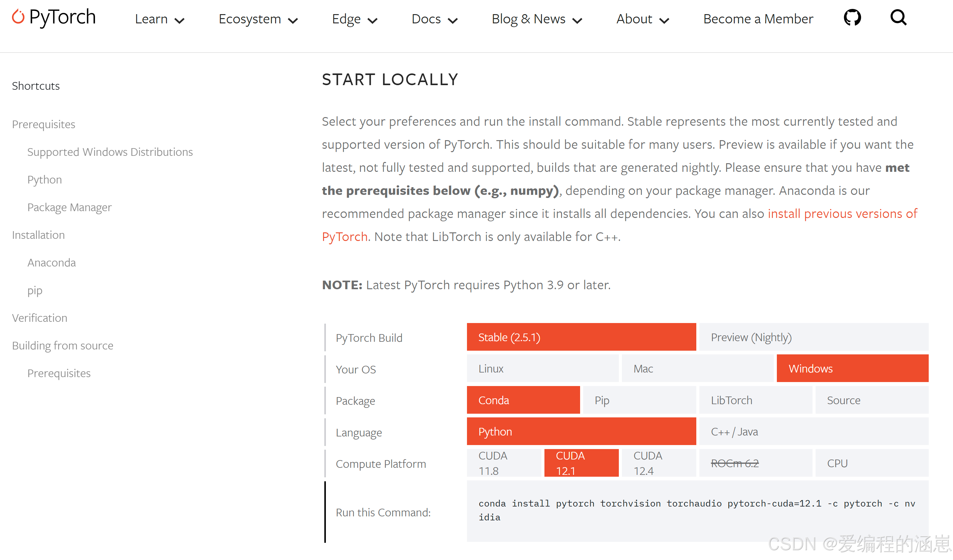This screenshot has width=953, height=560.
Task: Click the Run this Command label
Action: coord(383,512)
